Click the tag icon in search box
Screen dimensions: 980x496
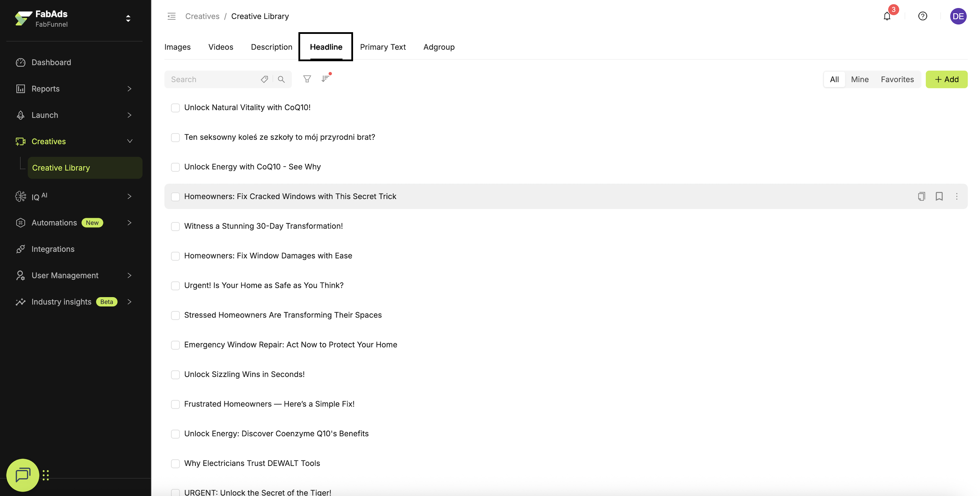[265, 79]
